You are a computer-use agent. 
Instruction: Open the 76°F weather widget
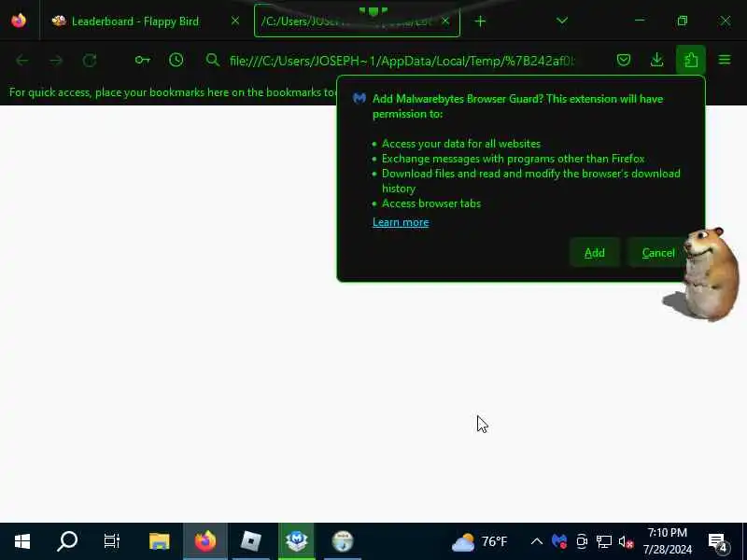coord(479,542)
